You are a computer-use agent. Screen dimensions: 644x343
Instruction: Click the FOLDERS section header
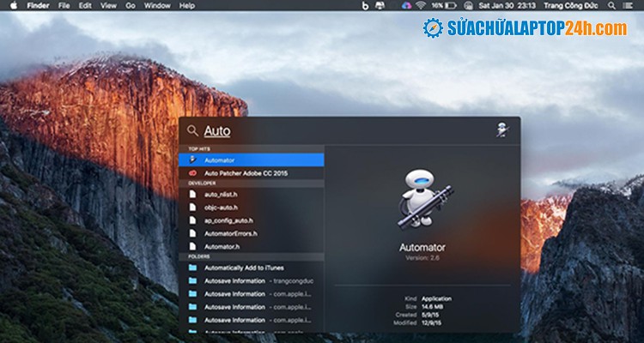coord(199,257)
